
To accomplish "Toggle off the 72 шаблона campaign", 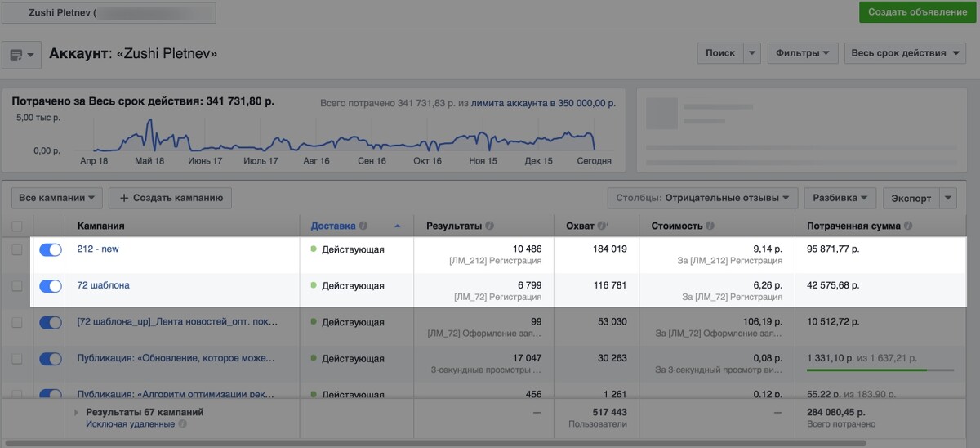I will [51, 286].
